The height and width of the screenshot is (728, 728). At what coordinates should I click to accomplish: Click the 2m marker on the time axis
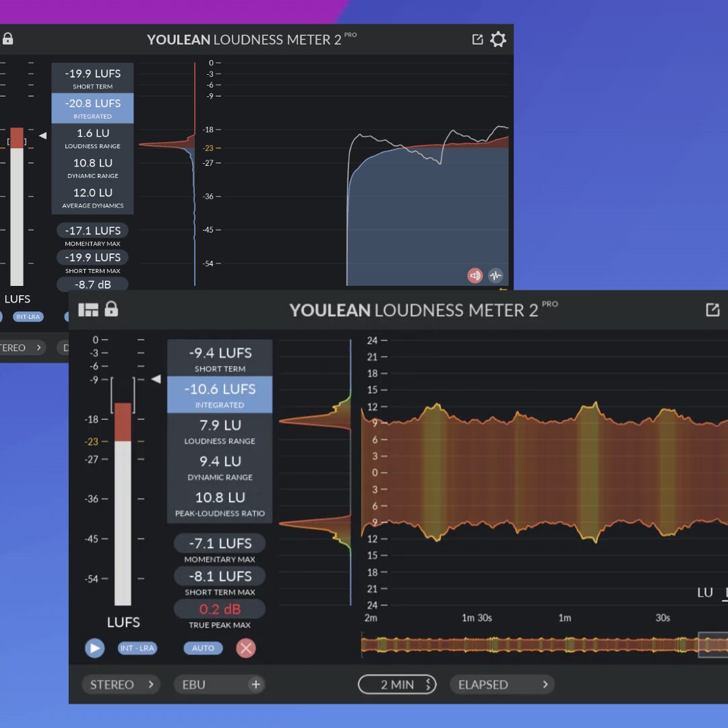(x=371, y=618)
